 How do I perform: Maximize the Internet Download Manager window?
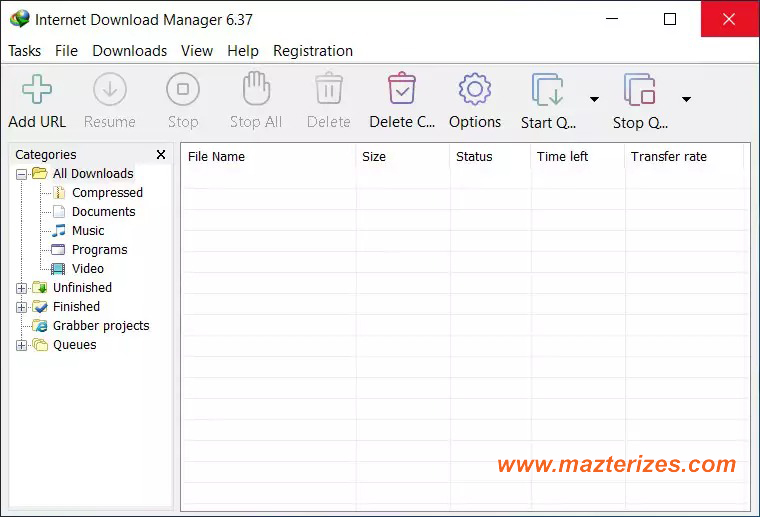point(670,19)
